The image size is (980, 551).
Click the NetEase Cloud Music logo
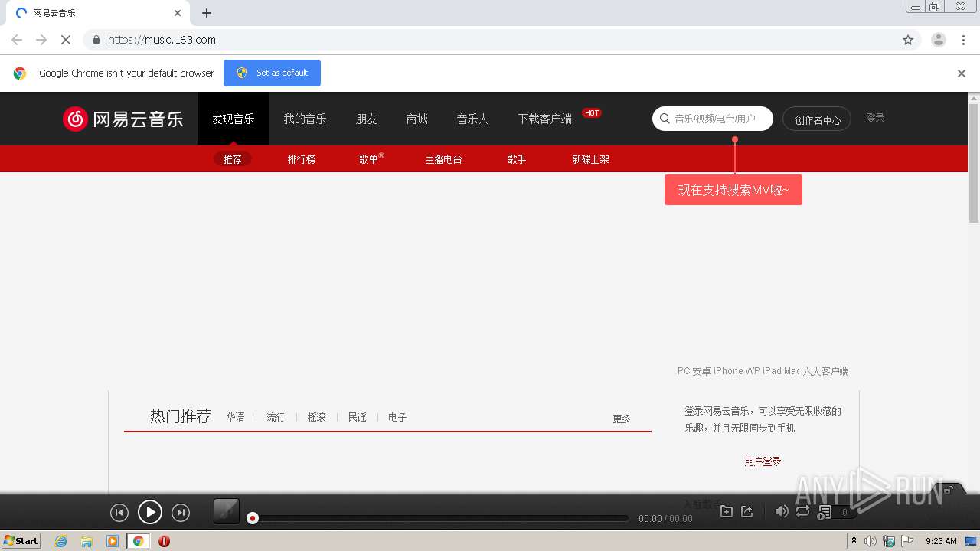pos(123,119)
